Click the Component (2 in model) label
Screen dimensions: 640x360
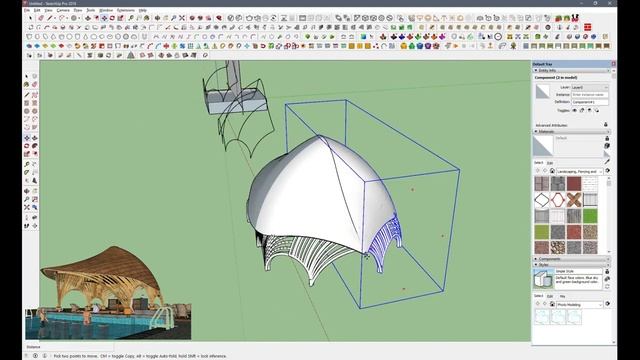tap(556, 77)
